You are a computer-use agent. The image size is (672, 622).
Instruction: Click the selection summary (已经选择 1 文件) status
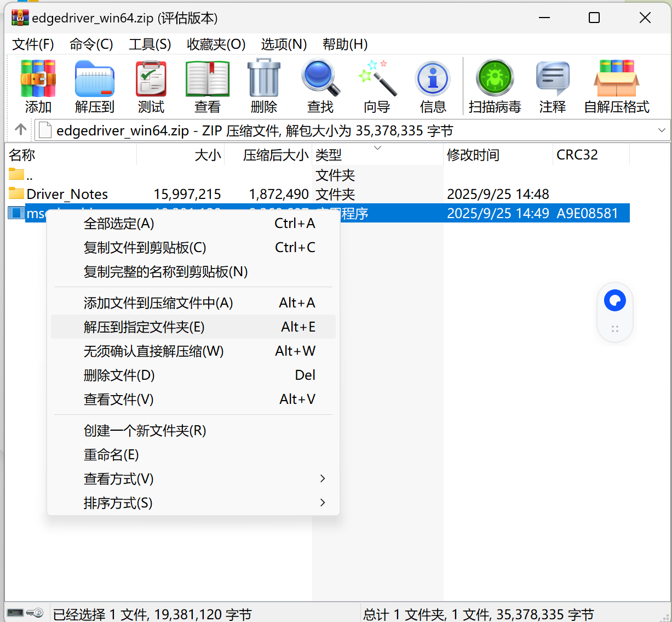click(152, 614)
